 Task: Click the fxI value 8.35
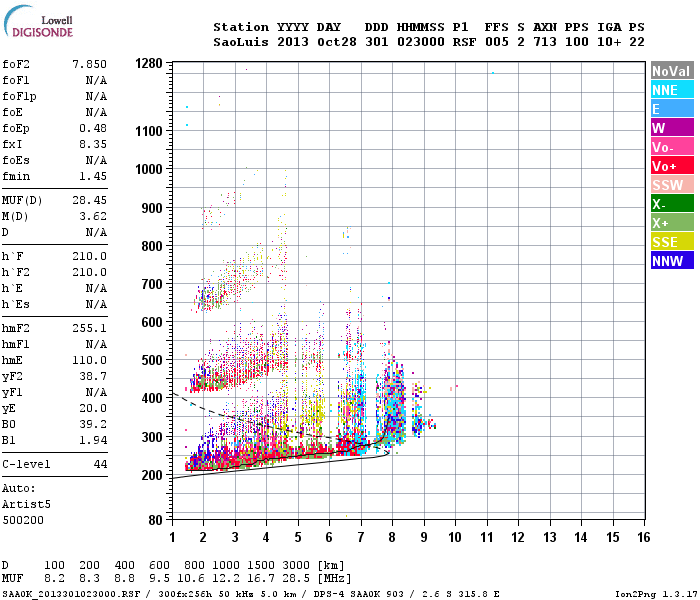pos(93,144)
